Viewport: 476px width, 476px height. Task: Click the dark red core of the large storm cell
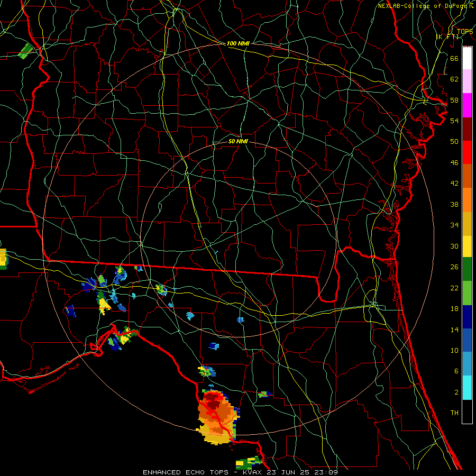click(214, 401)
